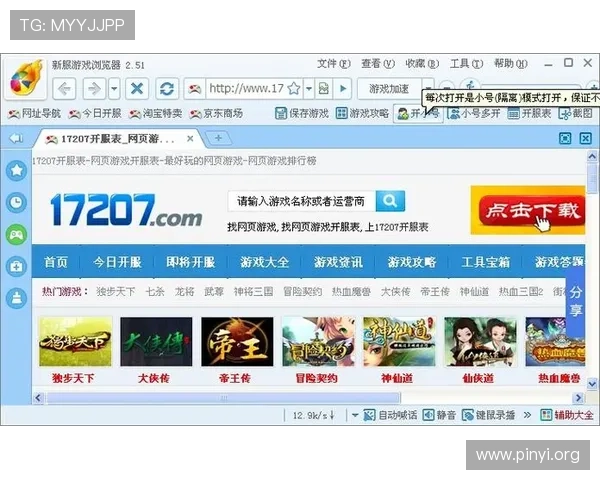Click 键鼠录播 in status bar
The image size is (600, 480).
(489, 415)
